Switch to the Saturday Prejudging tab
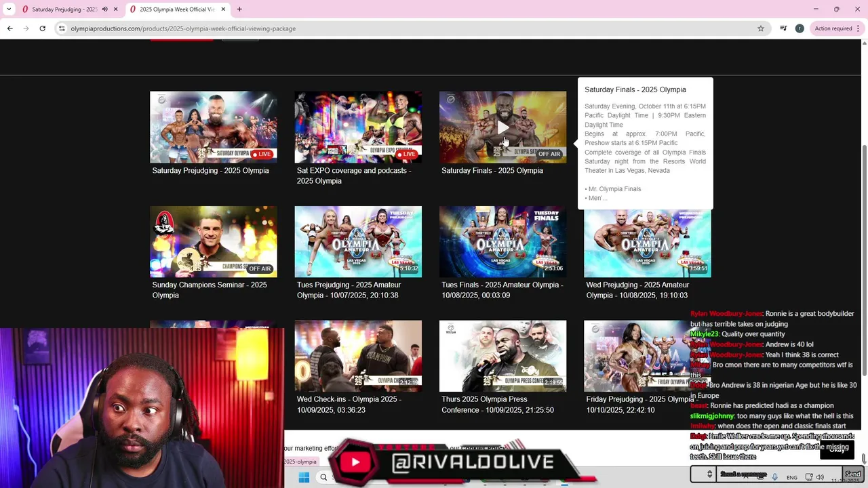Viewport: 868px width, 488px height. coord(64,9)
